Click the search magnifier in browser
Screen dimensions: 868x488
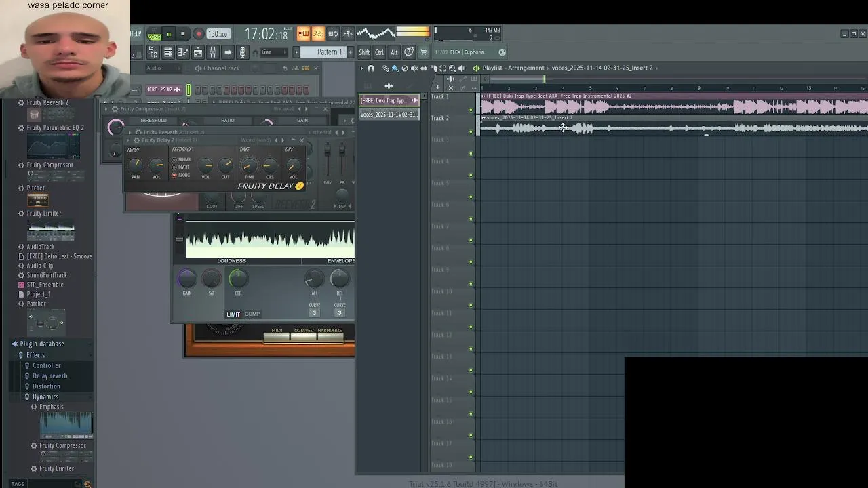(87, 484)
